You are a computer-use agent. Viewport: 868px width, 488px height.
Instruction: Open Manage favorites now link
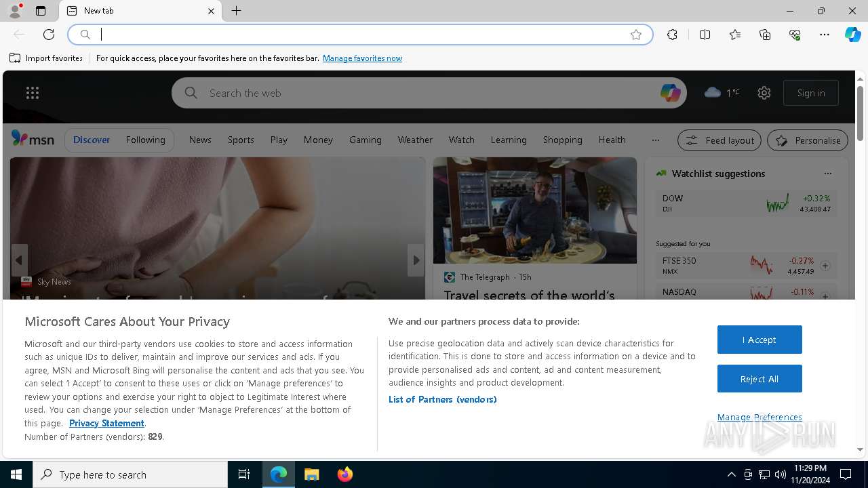point(362,58)
